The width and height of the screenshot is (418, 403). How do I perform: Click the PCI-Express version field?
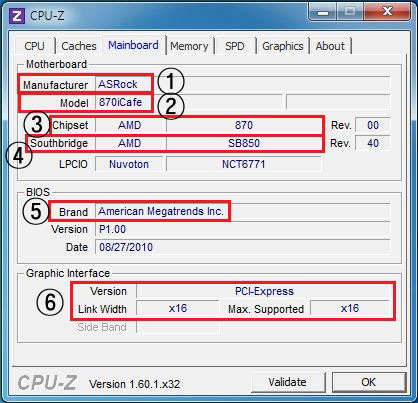tap(263, 291)
